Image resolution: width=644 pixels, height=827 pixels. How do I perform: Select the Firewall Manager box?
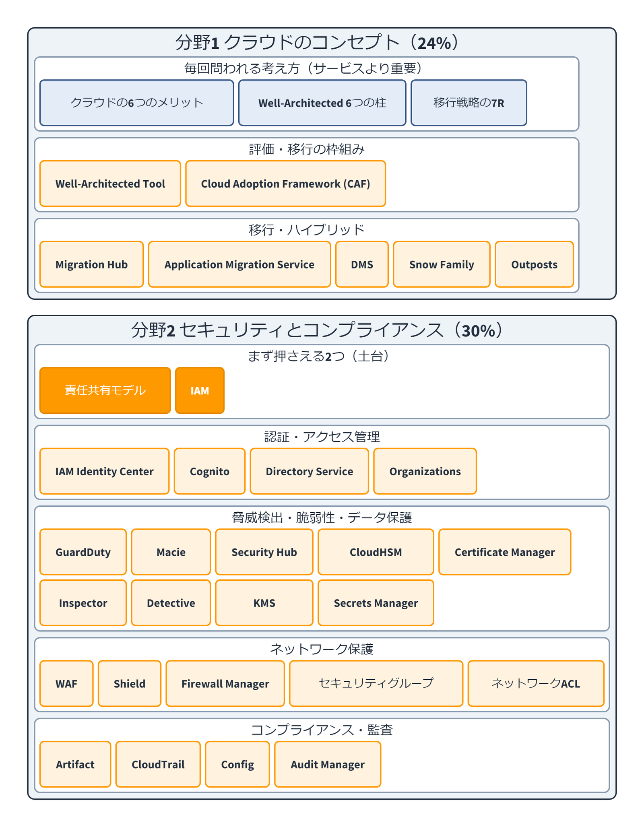pos(225,683)
